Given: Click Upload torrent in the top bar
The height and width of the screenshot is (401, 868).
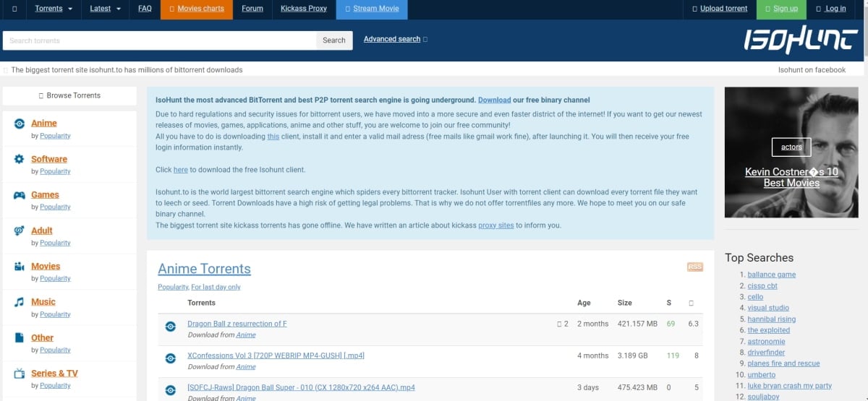Looking at the screenshot, I should pyautogui.click(x=720, y=9).
